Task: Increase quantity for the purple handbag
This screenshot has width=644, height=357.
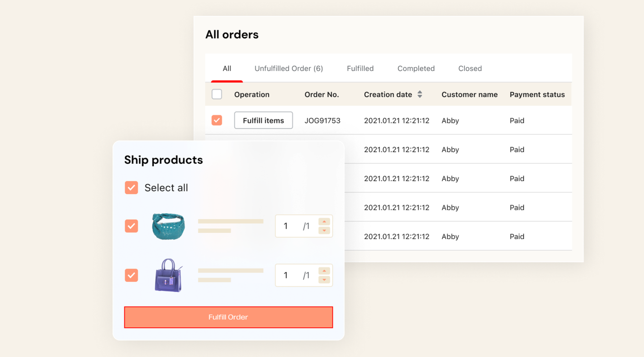Action: [x=325, y=271]
